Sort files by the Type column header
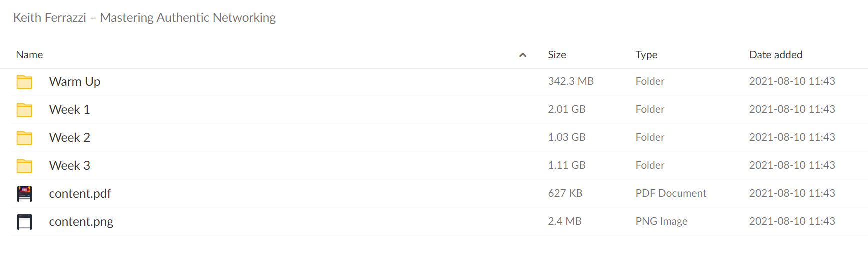 [646, 55]
